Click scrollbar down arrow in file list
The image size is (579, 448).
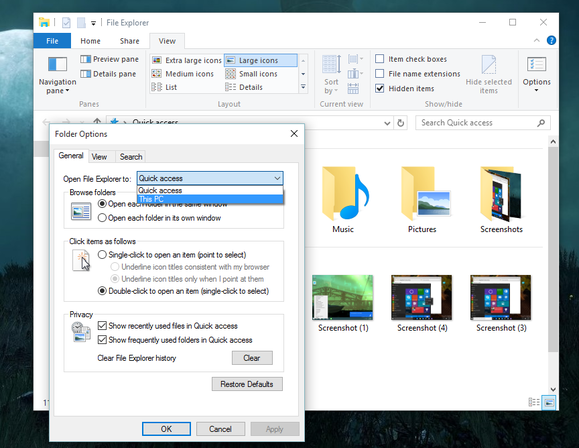point(553,389)
